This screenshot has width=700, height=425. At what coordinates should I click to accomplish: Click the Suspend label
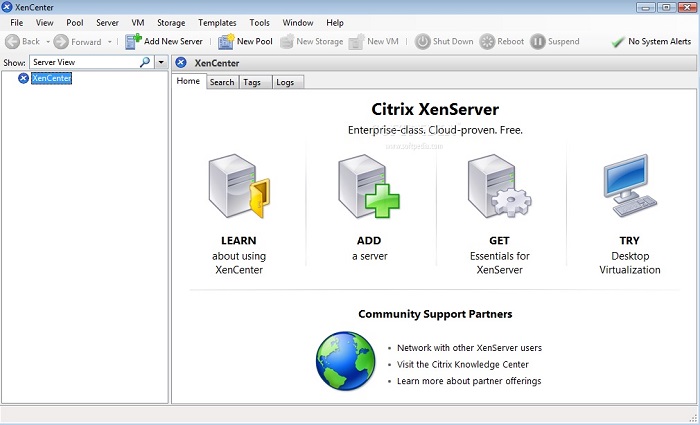pyautogui.click(x=563, y=41)
